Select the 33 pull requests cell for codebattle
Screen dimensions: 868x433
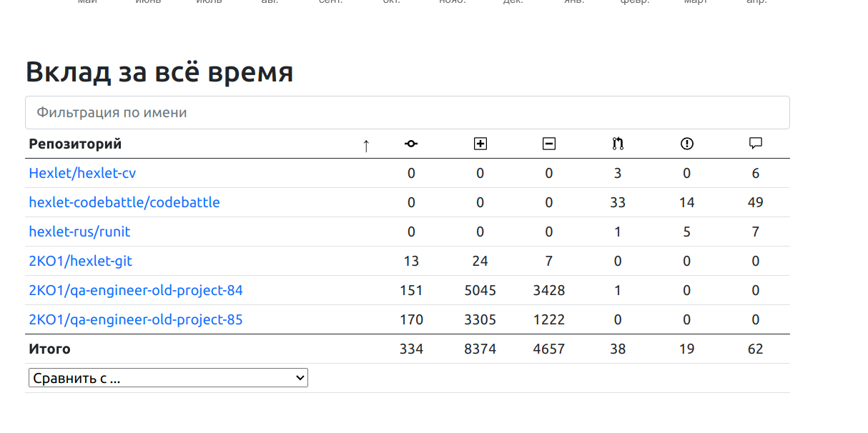(x=618, y=202)
